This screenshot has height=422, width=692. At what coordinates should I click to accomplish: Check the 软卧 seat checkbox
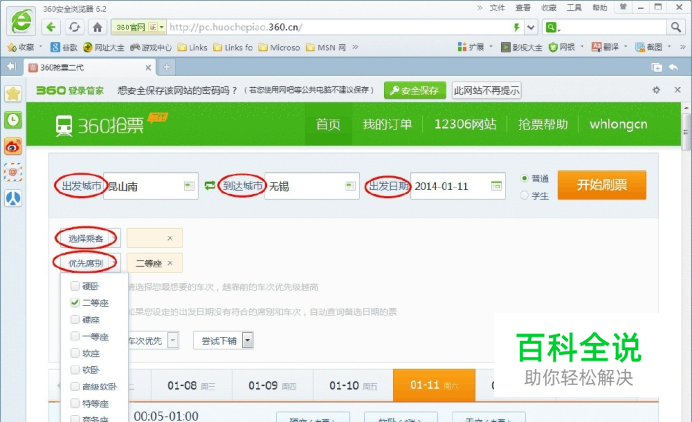75,370
